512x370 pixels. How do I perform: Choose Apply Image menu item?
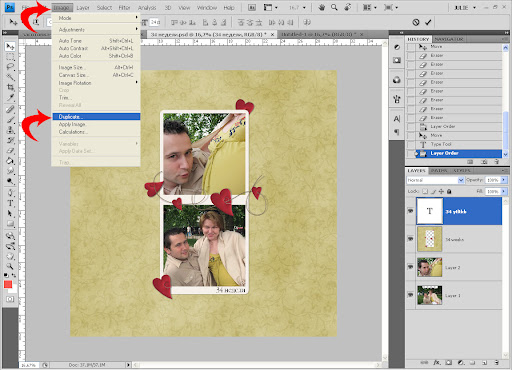[x=96, y=124]
